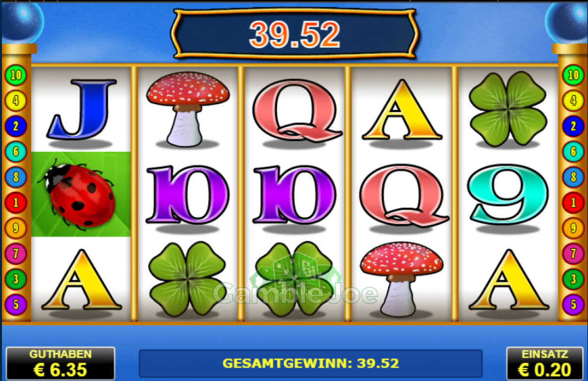Select payline 7 marker on right column

573,254
